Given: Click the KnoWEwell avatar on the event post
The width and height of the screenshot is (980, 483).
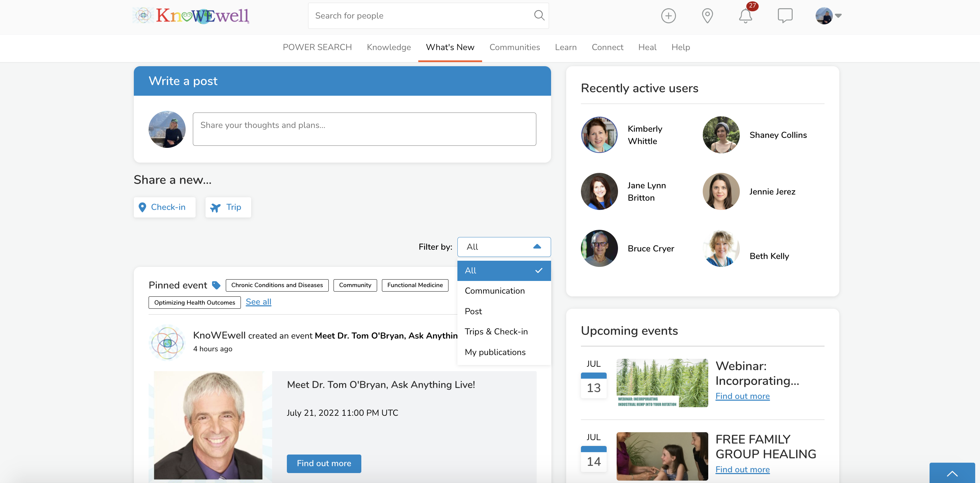Looking at the screenshot, I should pos(167,342).
